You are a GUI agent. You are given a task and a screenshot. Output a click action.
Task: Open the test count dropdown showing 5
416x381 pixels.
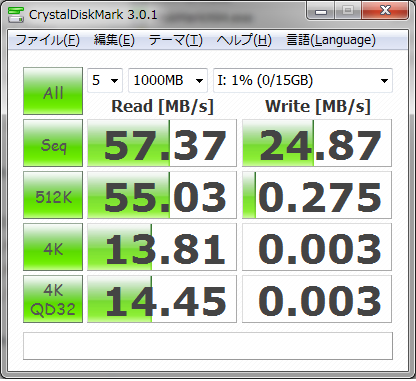tap(105, 80)
